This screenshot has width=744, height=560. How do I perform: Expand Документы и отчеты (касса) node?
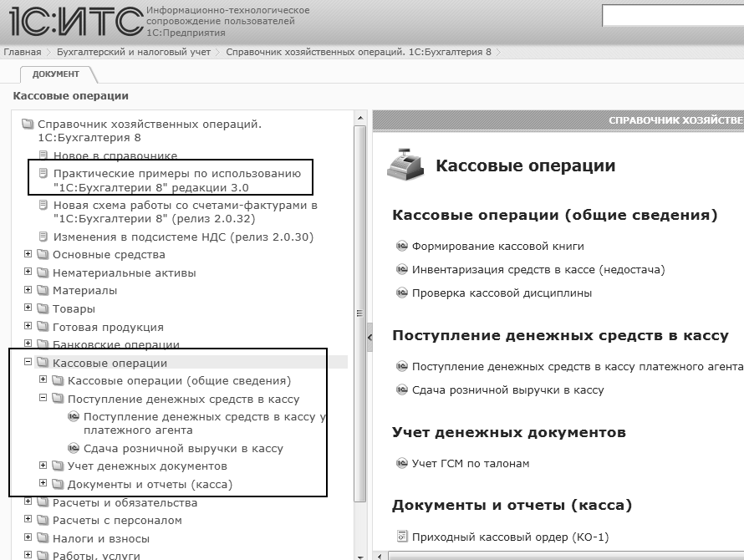pyautogui.click(x=43, y=483)
